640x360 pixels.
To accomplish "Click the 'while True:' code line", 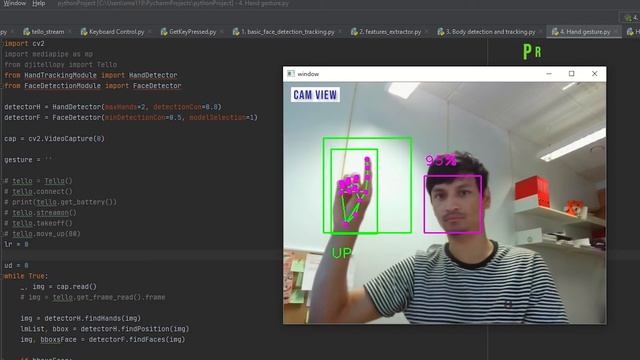I will click(x=26, y=276).
